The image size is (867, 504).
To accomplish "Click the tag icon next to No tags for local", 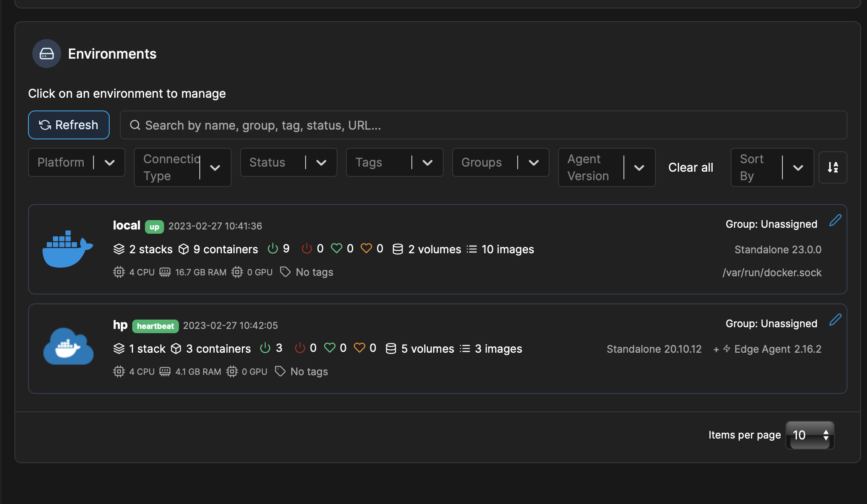I will pos(286,272).
